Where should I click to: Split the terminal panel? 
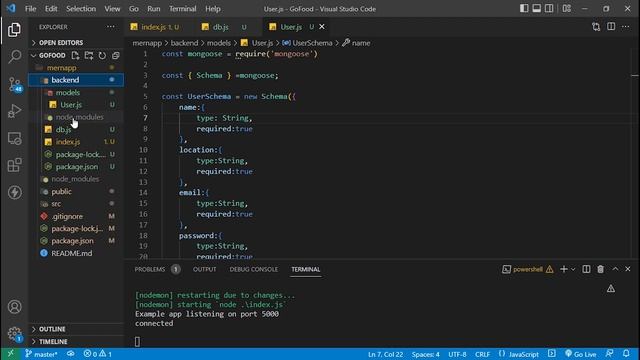pyautogui.click(x=586, y=269)
